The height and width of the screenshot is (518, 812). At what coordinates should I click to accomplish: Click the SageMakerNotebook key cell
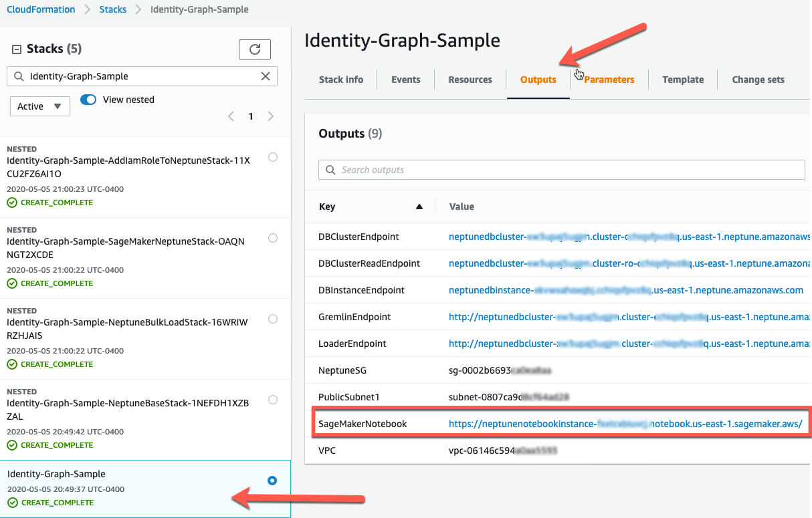(x=363, y=424)
